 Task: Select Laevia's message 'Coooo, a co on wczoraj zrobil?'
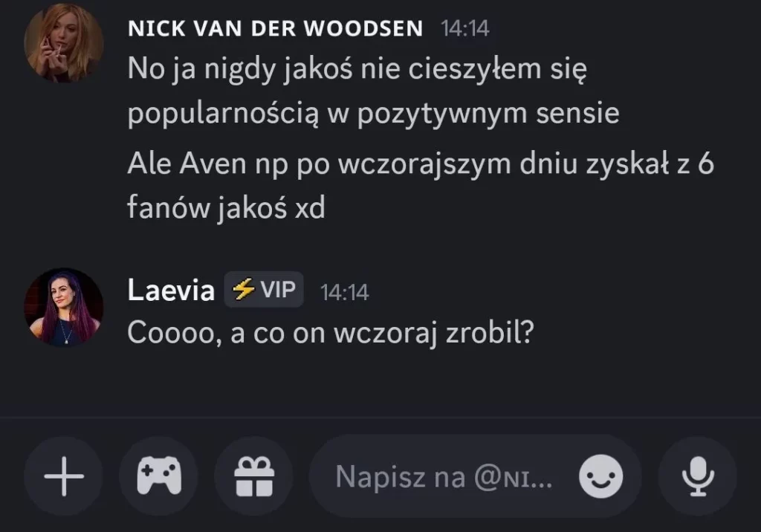(x=331, y=333)
